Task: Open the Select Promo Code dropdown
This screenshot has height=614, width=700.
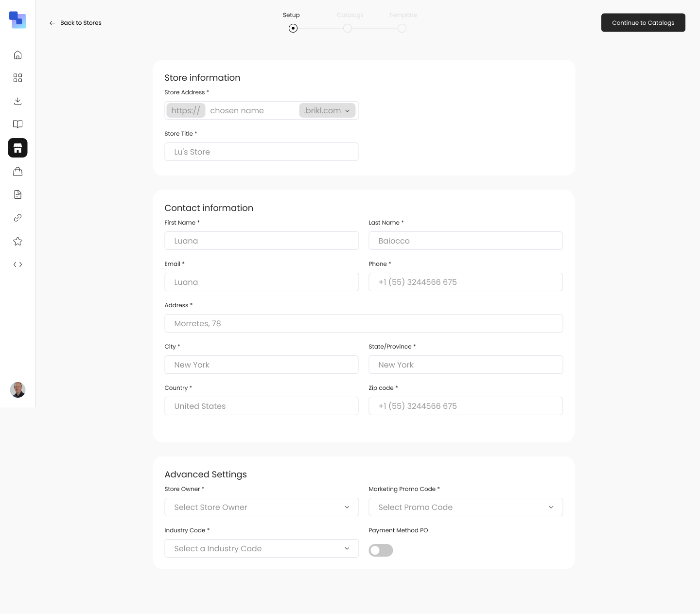Action: [x=466, y=507]
